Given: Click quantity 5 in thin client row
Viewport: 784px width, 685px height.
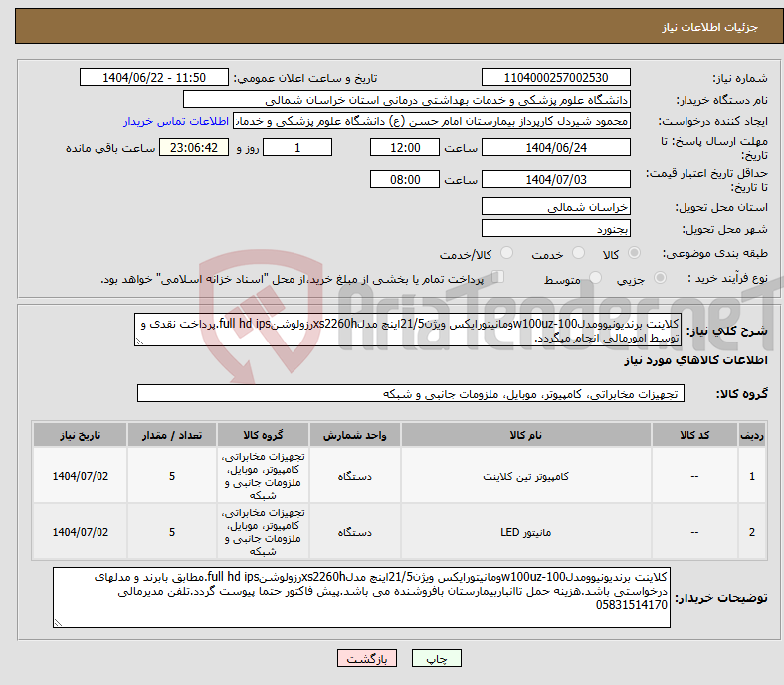Looking at the screenshot, I should point(172,476).
